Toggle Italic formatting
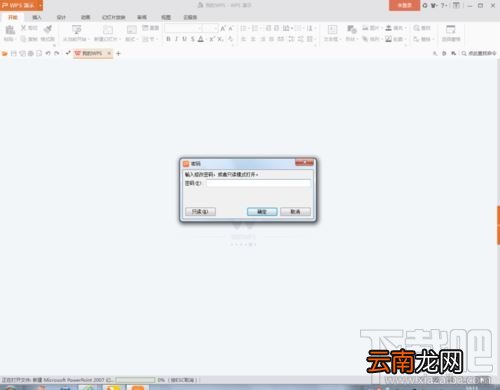Image resolution: width=500 pixels, height=390 pixels. [x=176, y=39]
